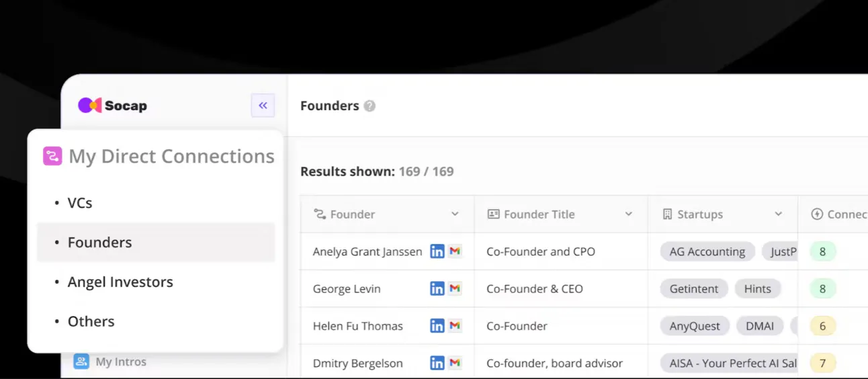The width and height of the screenshot is (868, 379).
Task: Click the 'Co-Founder and CPO' title cell
Action: 541,252
